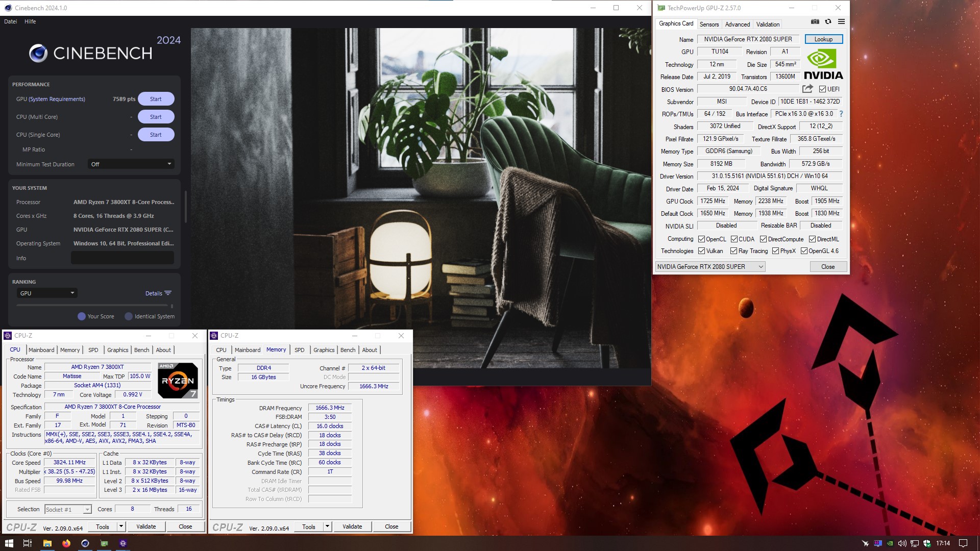Start the CPU Multi Core test

coord(156,117)
